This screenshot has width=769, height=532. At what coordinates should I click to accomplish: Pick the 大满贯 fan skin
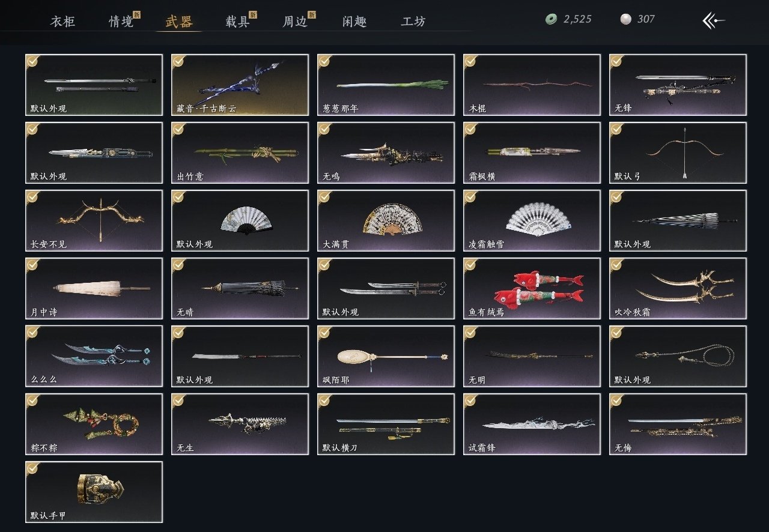[x=386, y=220]
